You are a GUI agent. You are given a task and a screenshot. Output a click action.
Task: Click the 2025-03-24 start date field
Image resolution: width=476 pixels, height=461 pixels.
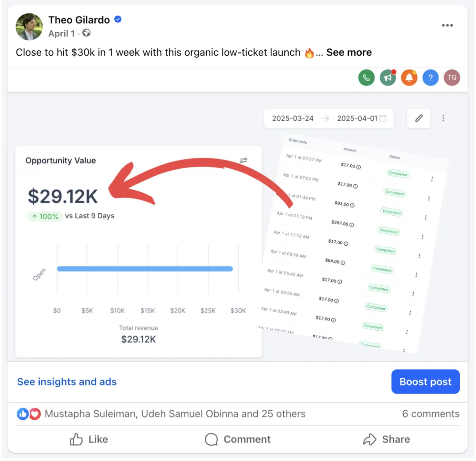293,118
